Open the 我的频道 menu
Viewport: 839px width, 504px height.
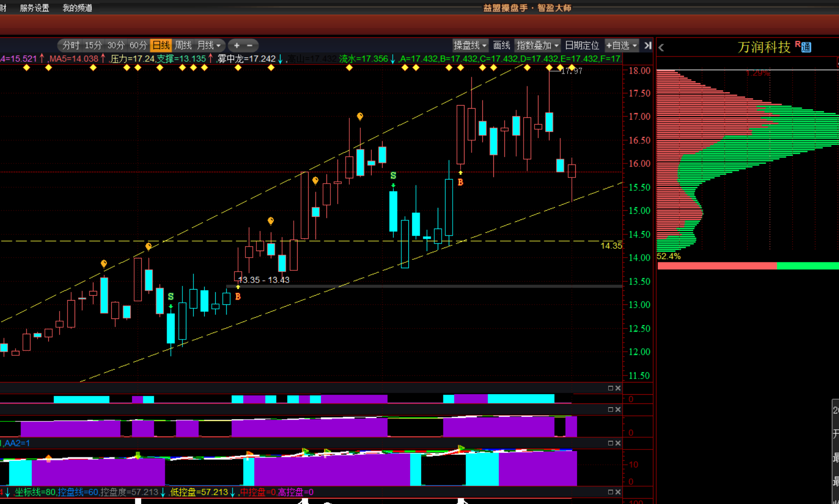(77, 8)
